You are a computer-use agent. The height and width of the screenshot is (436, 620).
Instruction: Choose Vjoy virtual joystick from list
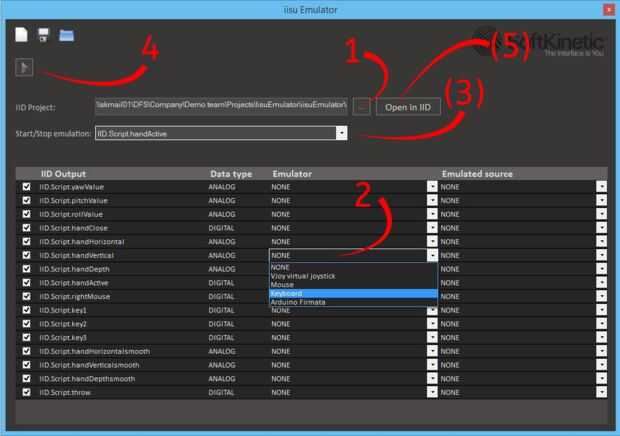(x=353, y=276)
